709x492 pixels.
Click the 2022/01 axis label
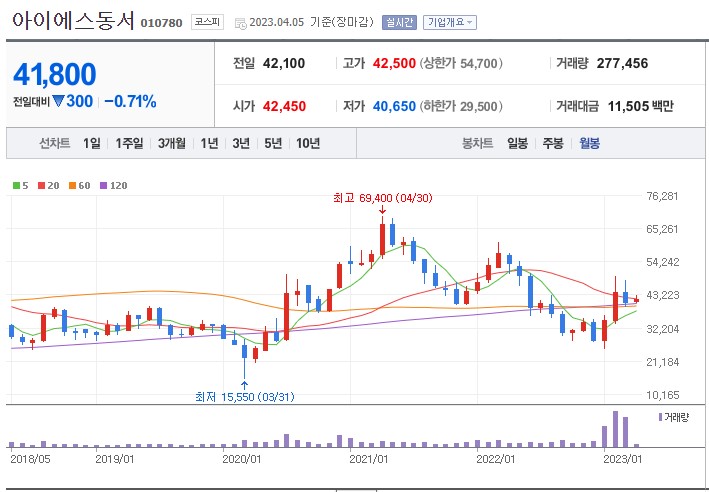[x=496, y=459]
